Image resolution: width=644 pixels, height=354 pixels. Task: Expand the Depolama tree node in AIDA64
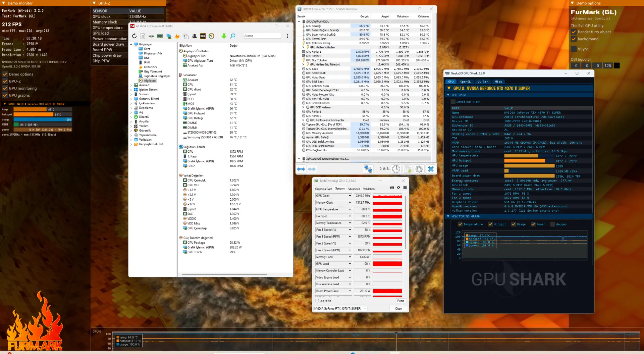(131, 108)
